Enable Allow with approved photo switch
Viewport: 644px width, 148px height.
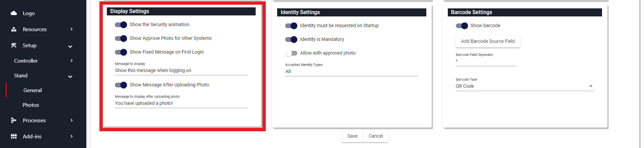point(291,53)
